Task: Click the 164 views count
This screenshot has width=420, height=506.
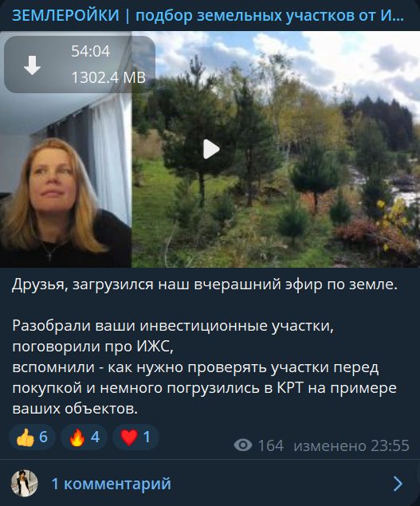Action: click(271, 446)
